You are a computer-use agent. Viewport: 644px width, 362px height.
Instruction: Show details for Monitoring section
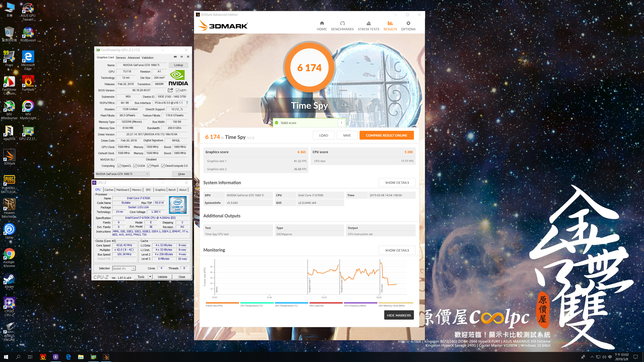tap(397, 250)
